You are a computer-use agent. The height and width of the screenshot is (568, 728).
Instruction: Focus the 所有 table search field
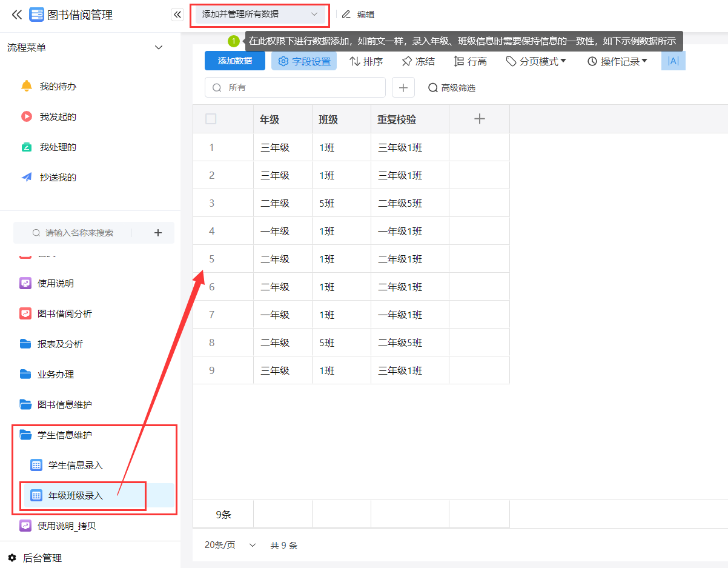click(x=295, y=87)
